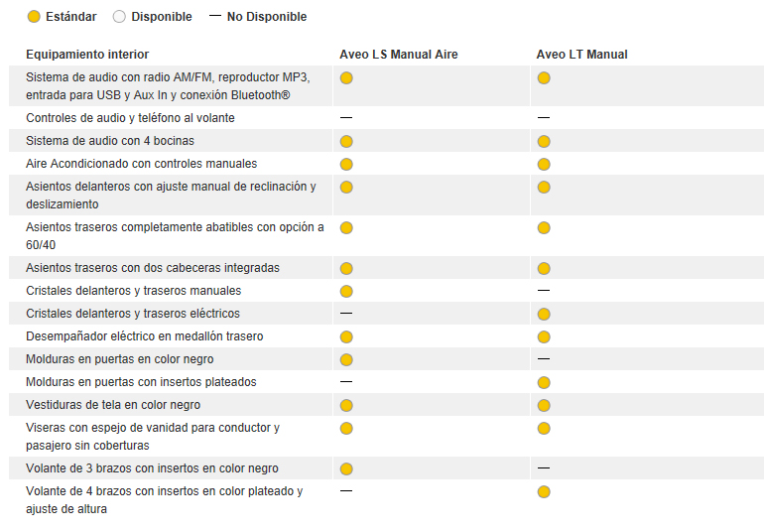Click the yellow Estándar legend dot
Image resolution: width=764 pixels, height=532 pixels.
coord(34,17)
